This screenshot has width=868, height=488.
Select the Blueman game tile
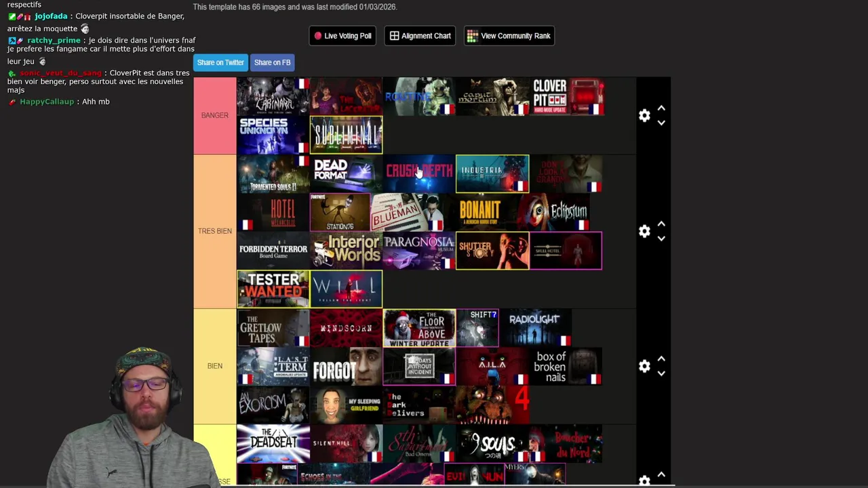coord(407,212)
